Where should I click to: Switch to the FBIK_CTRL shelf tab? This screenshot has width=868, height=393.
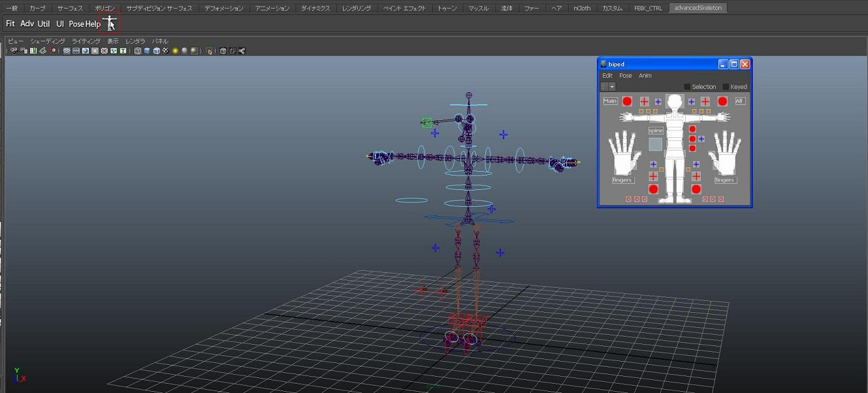click(x=648, y=8)
